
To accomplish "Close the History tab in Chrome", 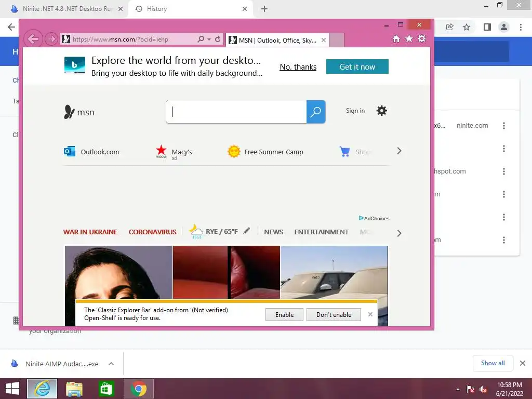I will [x=245, y=9].
